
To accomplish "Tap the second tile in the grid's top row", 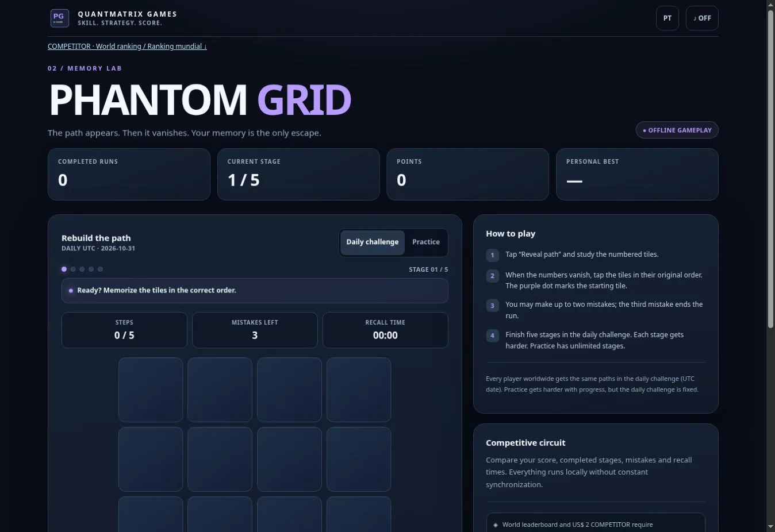I will coord(220,390).
